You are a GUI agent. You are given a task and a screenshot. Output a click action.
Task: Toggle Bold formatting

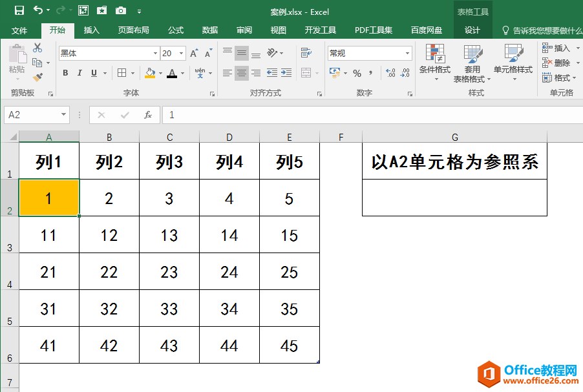pos(65,73)
